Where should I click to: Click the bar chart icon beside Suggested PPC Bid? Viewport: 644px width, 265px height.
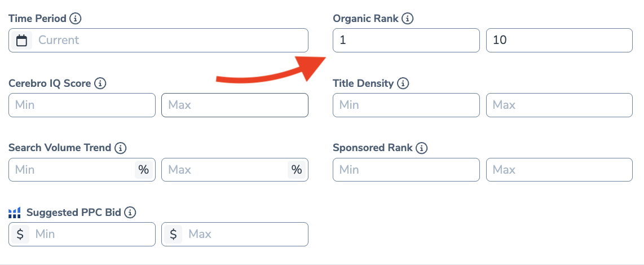15,213
